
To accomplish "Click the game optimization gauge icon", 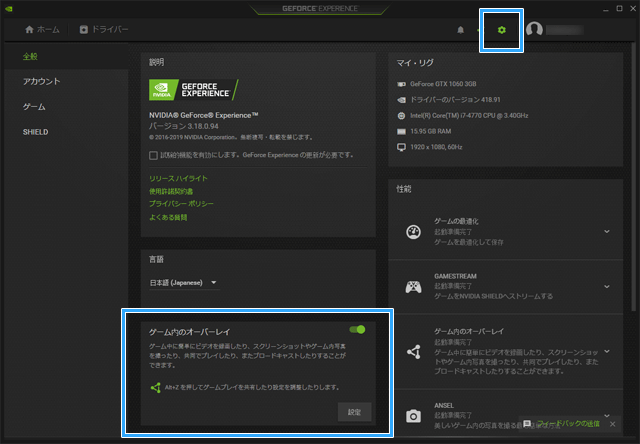I will point(413,231).
